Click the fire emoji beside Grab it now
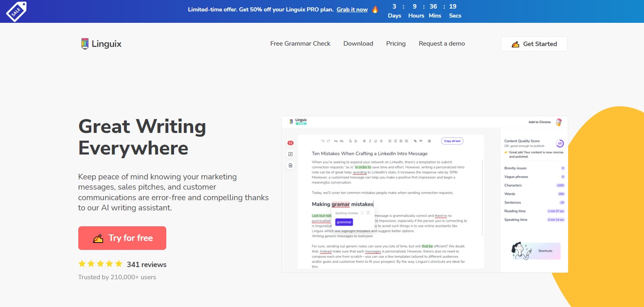 click(375, 9)
